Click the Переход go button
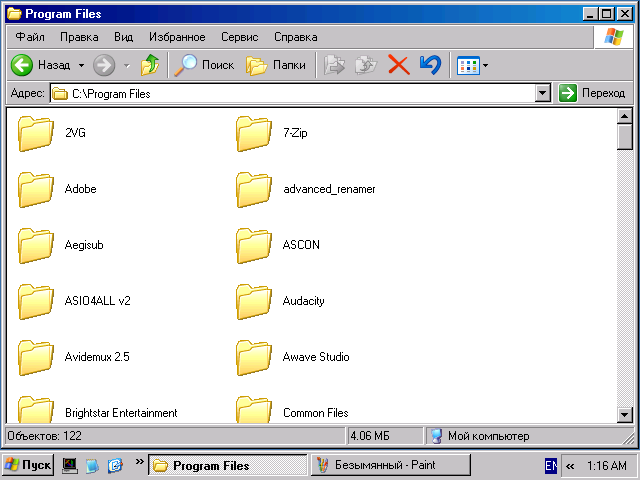640x480 pixels. pyautogui.click(x=592, y=93)
